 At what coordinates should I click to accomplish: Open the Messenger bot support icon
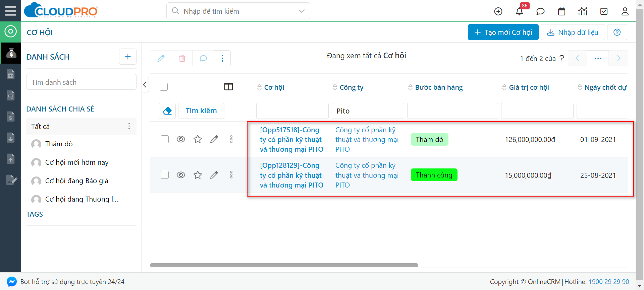(x=11, y=282)
